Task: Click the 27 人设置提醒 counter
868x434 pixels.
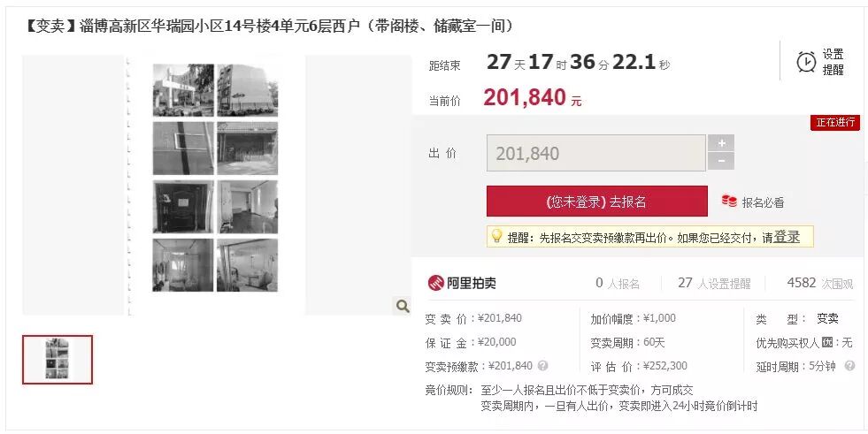Action: [x=714, y=283]
